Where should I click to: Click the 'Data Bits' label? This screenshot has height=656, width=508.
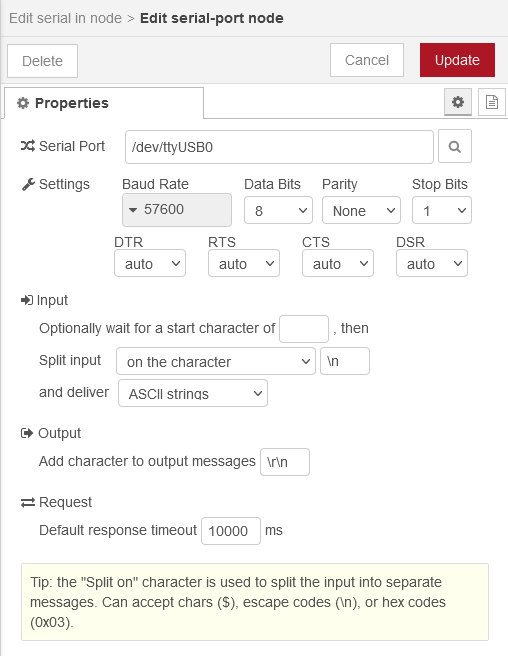pyautogui.click(x=272, y=184)
